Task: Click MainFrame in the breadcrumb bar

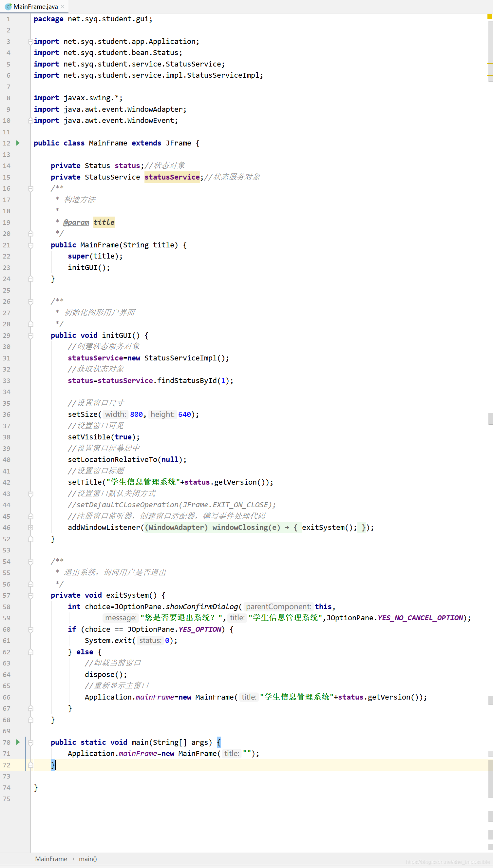Action: 51,858
